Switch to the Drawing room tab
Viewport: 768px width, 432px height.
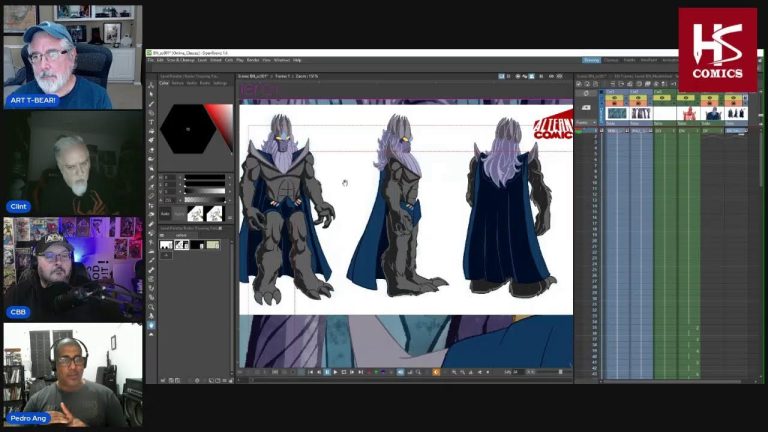coord(591,60)
